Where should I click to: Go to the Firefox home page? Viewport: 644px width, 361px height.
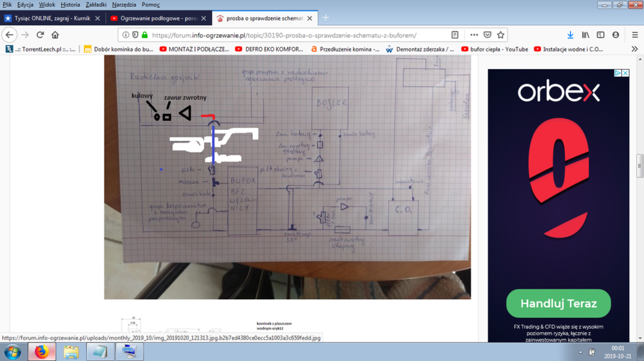55,35
